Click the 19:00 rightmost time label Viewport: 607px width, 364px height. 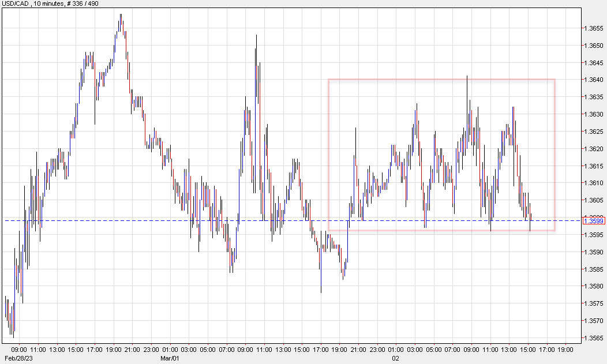click(566, 349)
